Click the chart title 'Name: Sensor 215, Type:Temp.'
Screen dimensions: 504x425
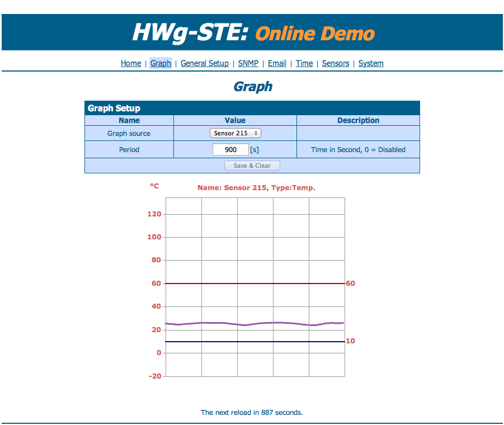click(x=257, y=187)
